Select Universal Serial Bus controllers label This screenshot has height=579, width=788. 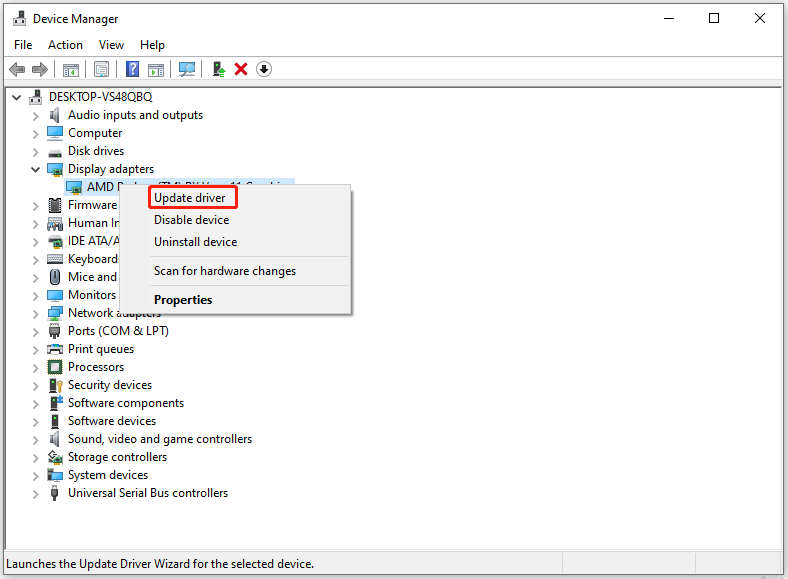coord(148,493)
